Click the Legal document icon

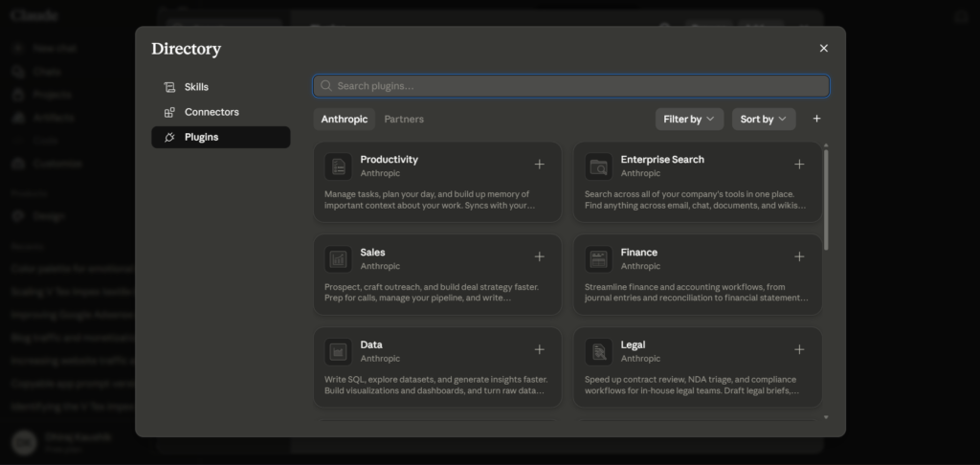[599, 352]
